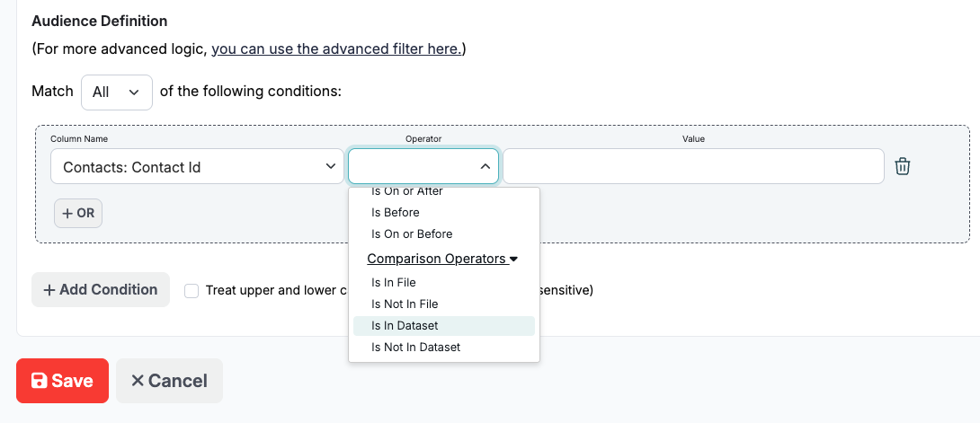980x423 pixels.
Task: Click the floppy disk icon on Save
Action: tap(39, 381)
